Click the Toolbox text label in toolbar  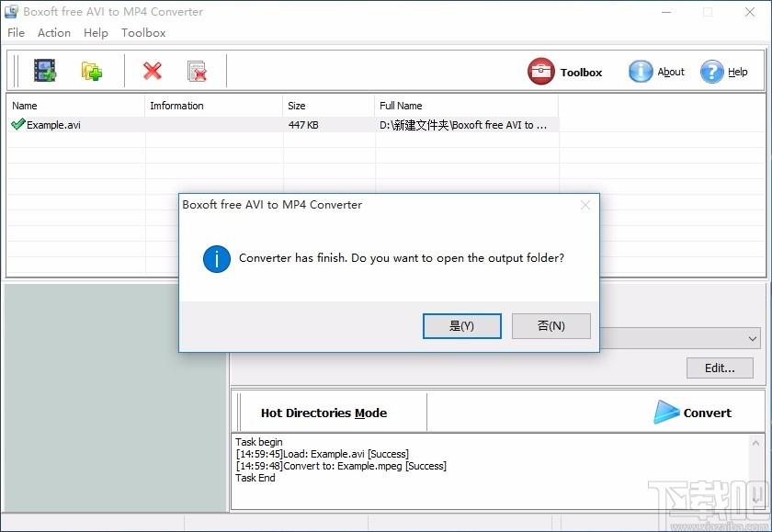[x=581, y=73]
